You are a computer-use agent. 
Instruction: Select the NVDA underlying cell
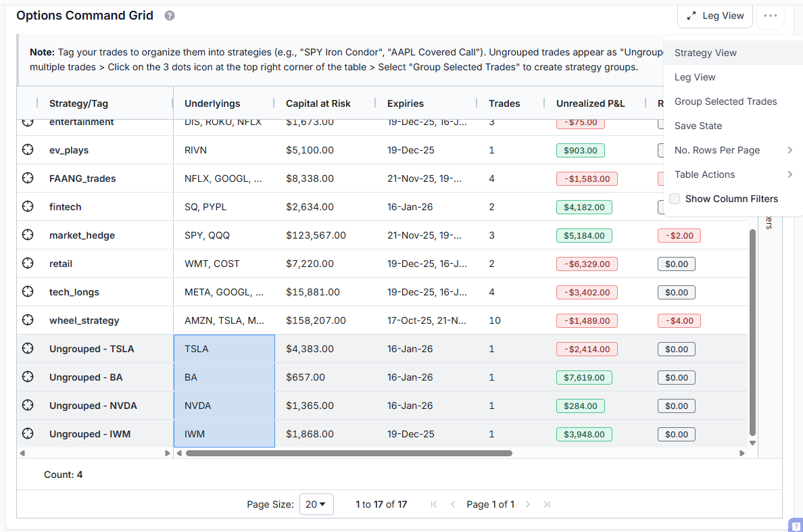224,406
